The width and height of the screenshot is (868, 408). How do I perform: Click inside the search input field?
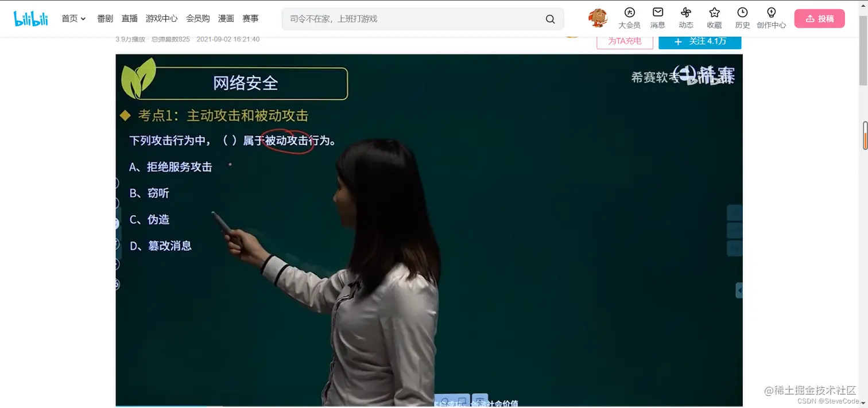[402, 18]
